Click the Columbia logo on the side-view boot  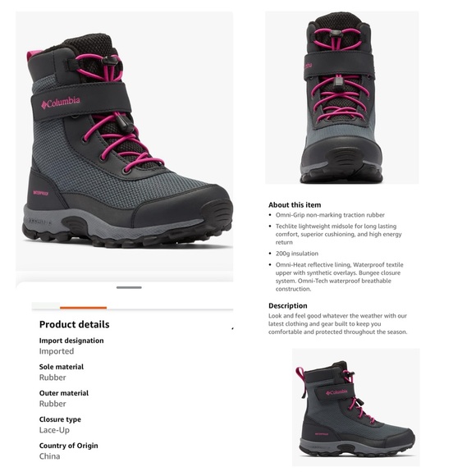pyautogui.click(x=336, y=392)
